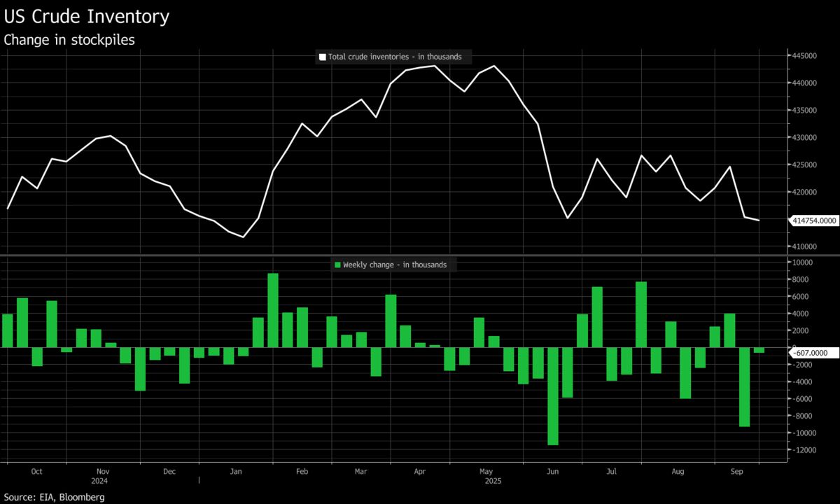Screen dimensions: 840x504
Task: Click the 'Source: EIA, Bloomberg' footer text
Action: (55, 497)
